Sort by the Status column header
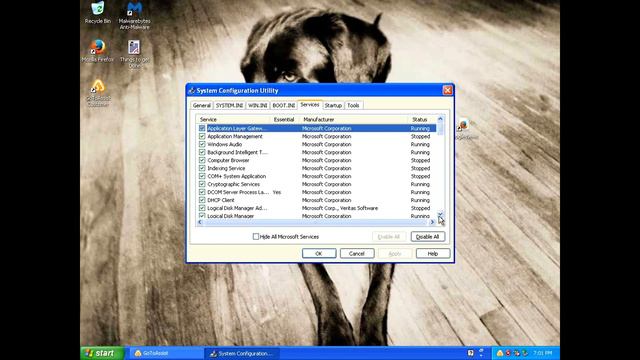 [x=422, y=120]
